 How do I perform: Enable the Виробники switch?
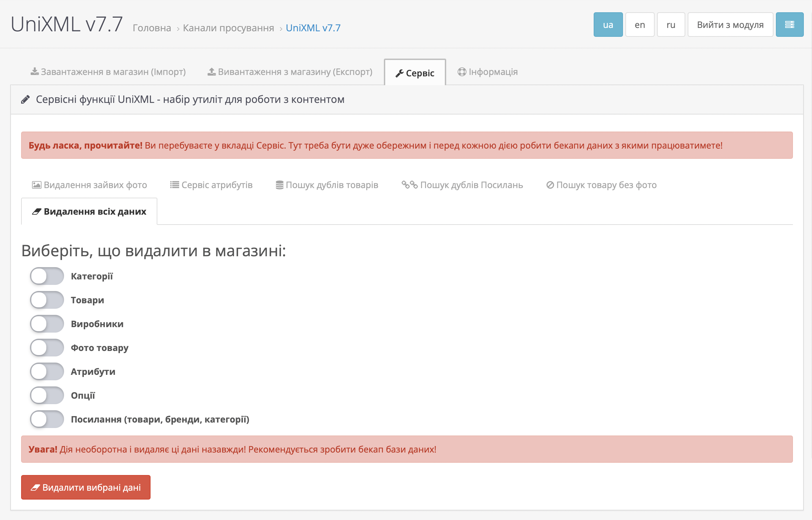[x=47, y=324]
